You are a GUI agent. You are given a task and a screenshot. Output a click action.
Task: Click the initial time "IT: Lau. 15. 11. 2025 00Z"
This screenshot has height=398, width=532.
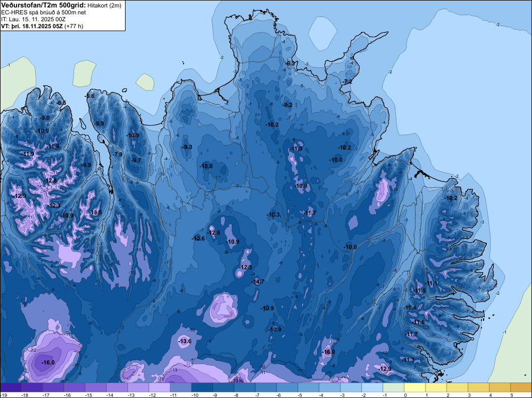[34, 19]
